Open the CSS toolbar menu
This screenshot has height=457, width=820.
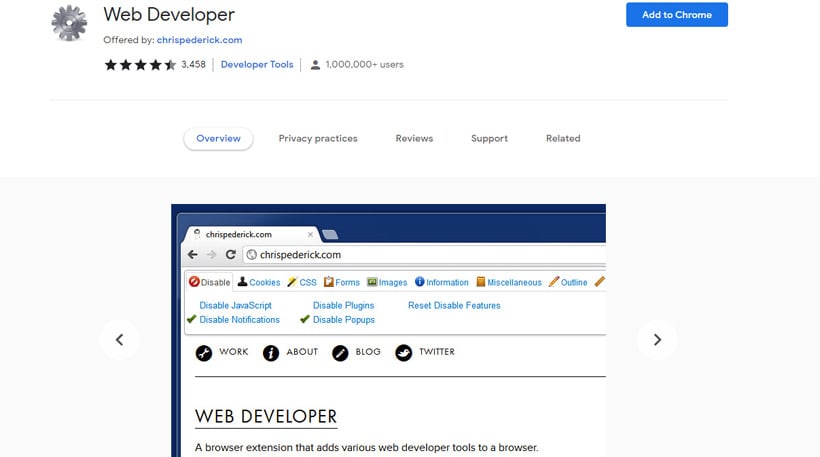302,282
